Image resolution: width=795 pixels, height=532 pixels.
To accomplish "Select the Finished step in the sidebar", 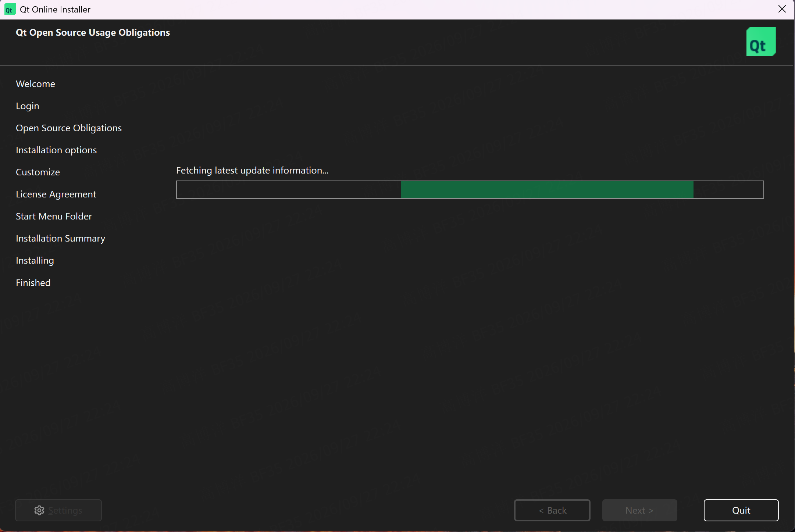I will click(33, 283).
